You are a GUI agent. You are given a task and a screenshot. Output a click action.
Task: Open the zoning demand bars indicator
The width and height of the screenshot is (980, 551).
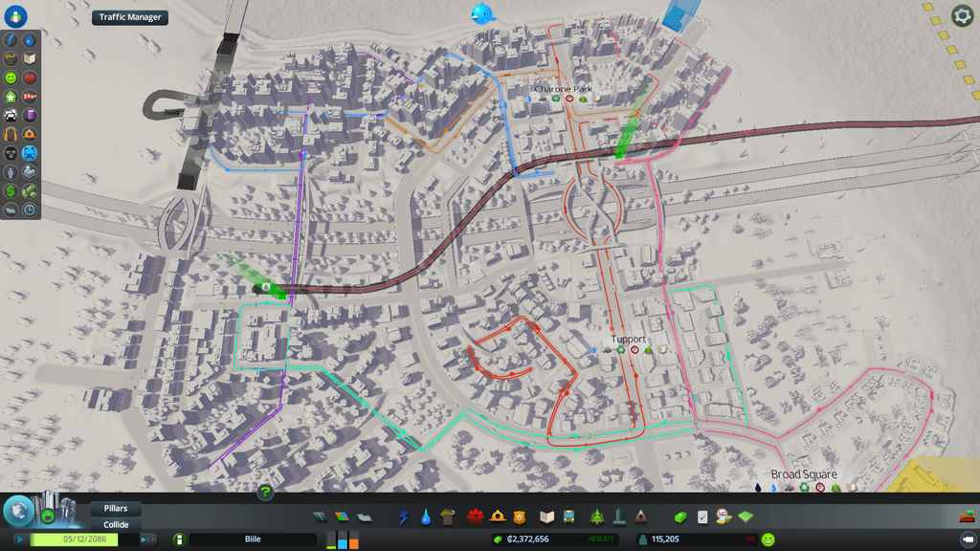(343, 540)
